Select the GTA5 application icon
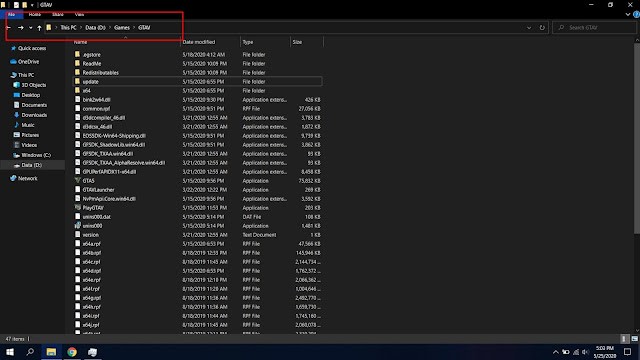640x360 pixels. [77, 180]
